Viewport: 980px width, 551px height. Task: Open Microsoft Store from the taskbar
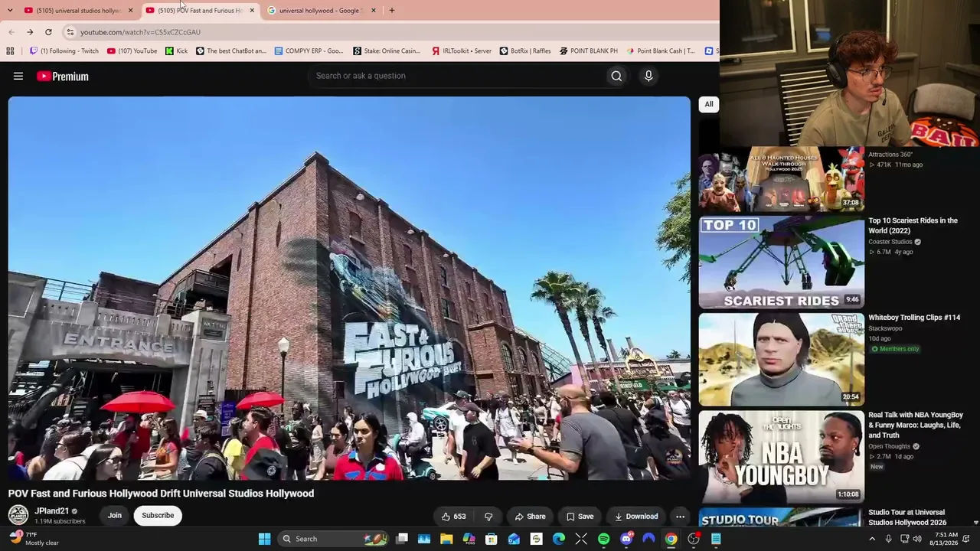[492, 539]
